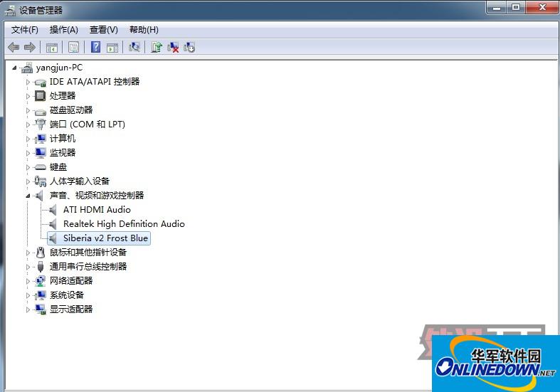Image resolution: width=560 pixels, height=392 pixels.
Task: Click the Forward arrow toolbar icon
Action: (30, 47)
